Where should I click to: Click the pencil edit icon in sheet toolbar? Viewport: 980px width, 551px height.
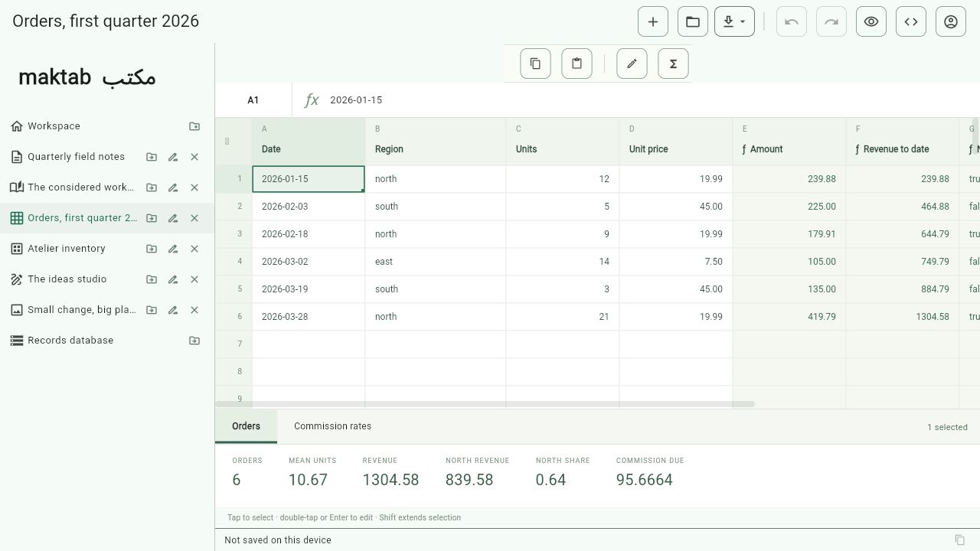coord(632,64)
